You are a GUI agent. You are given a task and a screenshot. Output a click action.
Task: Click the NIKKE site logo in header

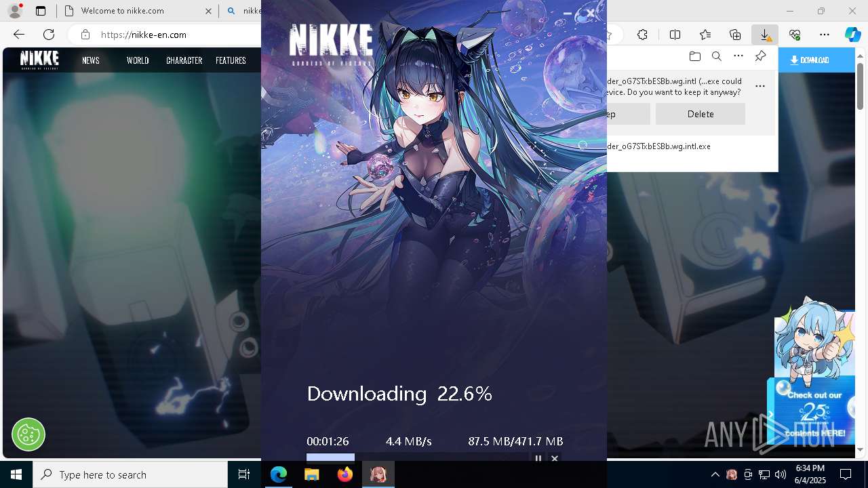tap(39, 60)
